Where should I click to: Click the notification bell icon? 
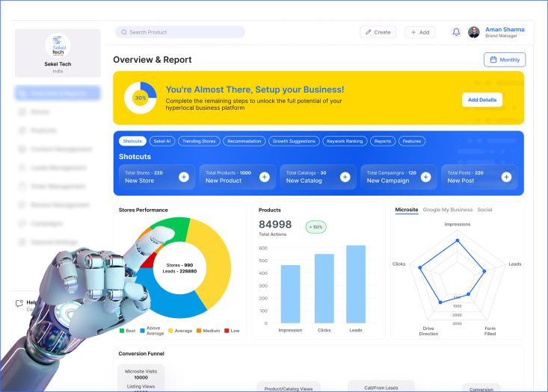(456, 32)
